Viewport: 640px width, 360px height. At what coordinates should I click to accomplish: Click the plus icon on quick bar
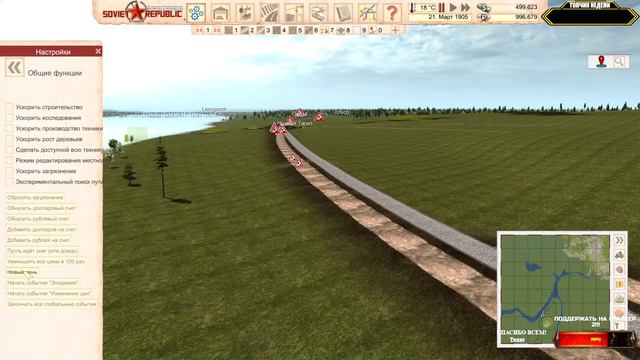395,30
